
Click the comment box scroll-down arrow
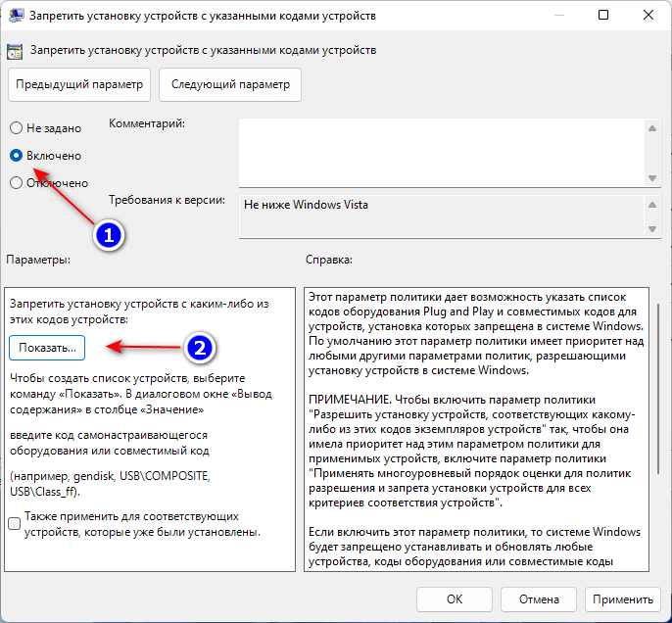(x=652, y=178)
